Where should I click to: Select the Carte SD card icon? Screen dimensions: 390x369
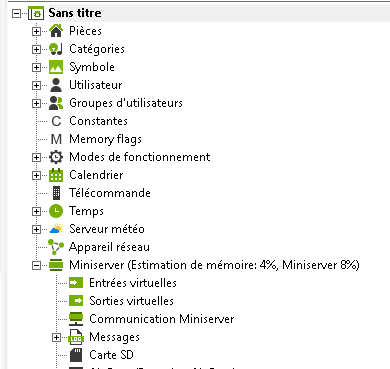pos(76,355)
